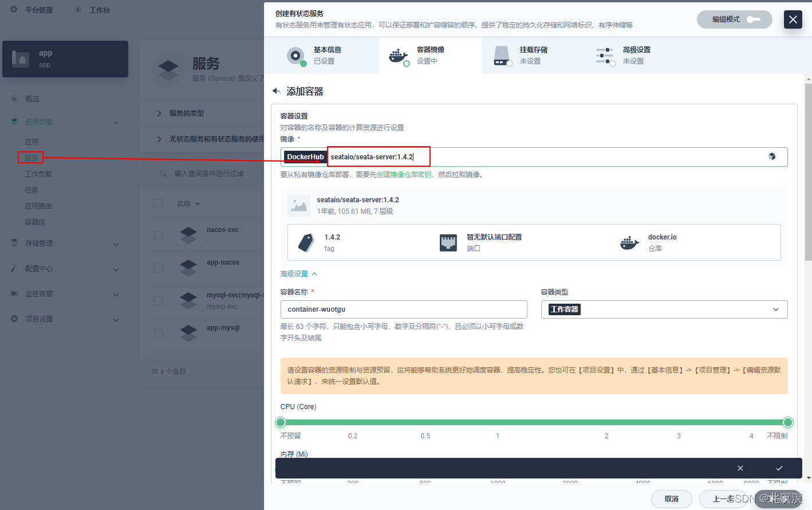This screenshot has width=812, height=510.
Task: Open 概览 in the sidebar
Action: click(x=32, y=99)
